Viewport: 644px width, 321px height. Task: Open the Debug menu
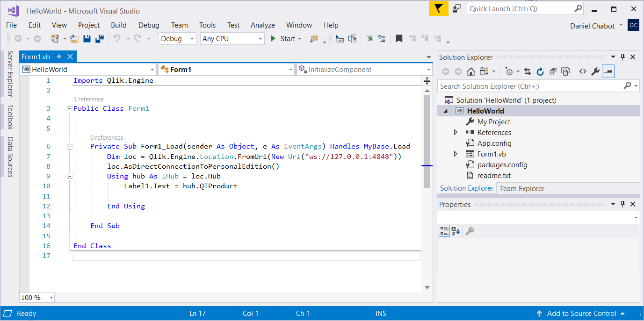[148, 25]
